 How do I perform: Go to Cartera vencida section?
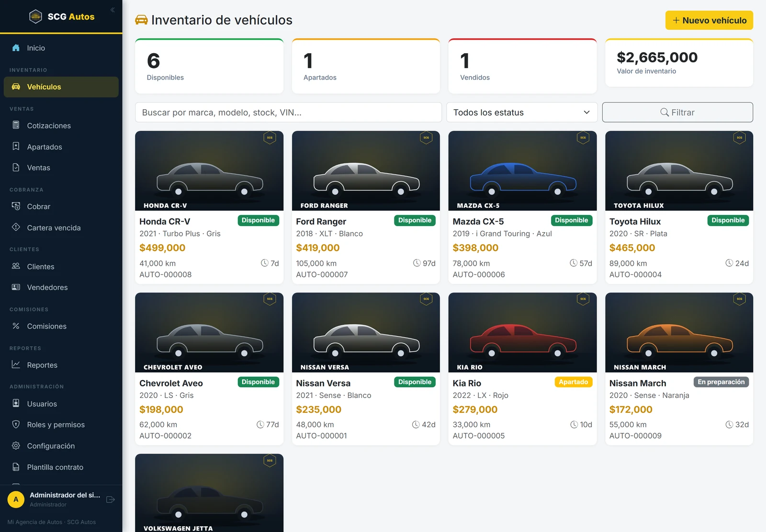pos(61,227)
